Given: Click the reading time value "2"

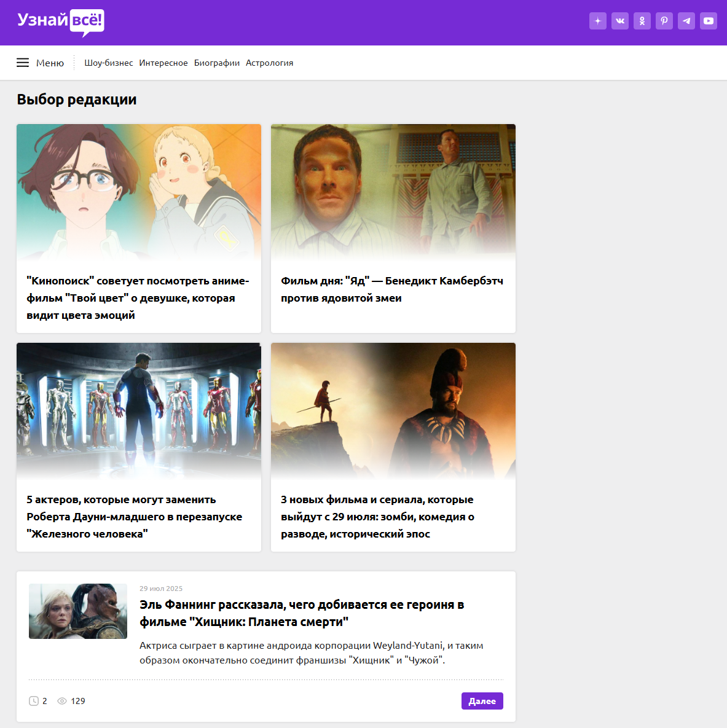Looking at the screenshot, I should 45,701.
